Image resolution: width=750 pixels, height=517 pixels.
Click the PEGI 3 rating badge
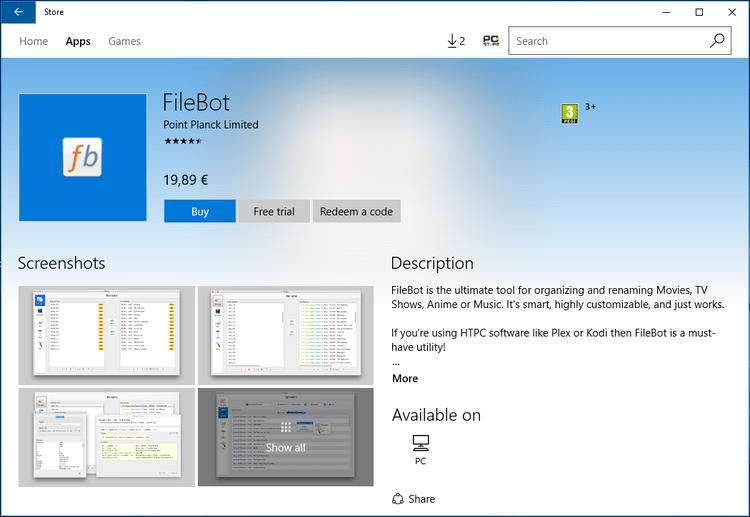[569, 114]
